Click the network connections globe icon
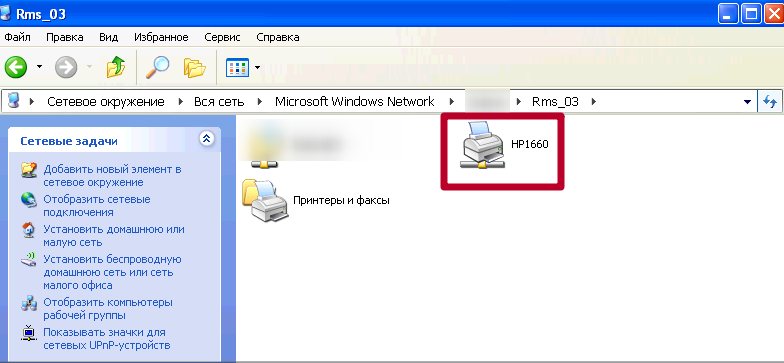 click(28, 200)
